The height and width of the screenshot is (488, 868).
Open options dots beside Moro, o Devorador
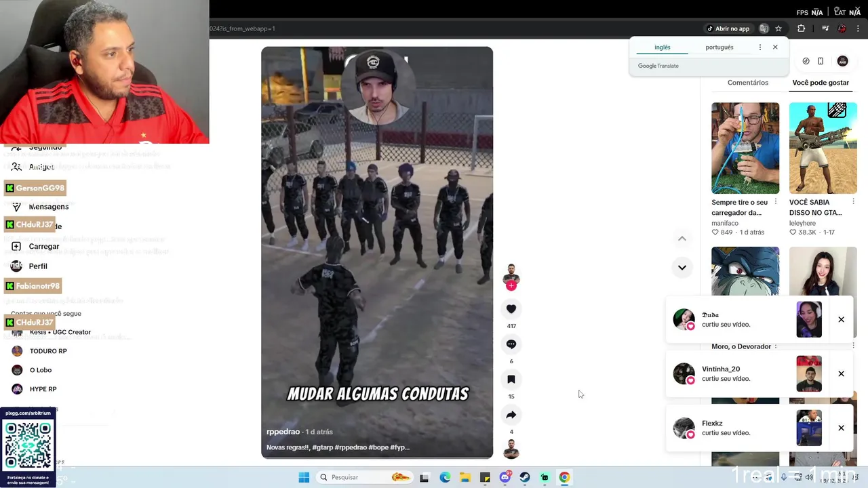[x=776, y=346]
